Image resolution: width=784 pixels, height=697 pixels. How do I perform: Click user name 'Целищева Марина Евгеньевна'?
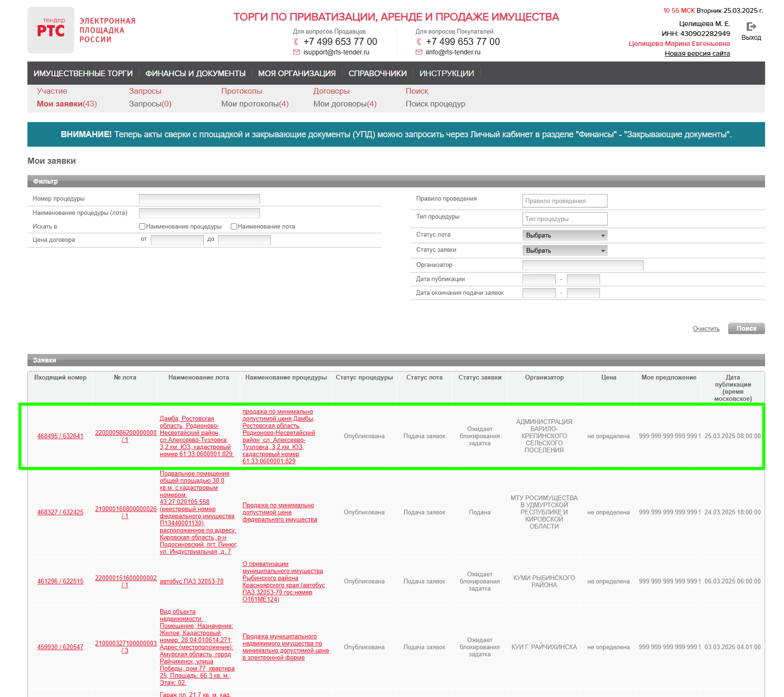(679, 44)
